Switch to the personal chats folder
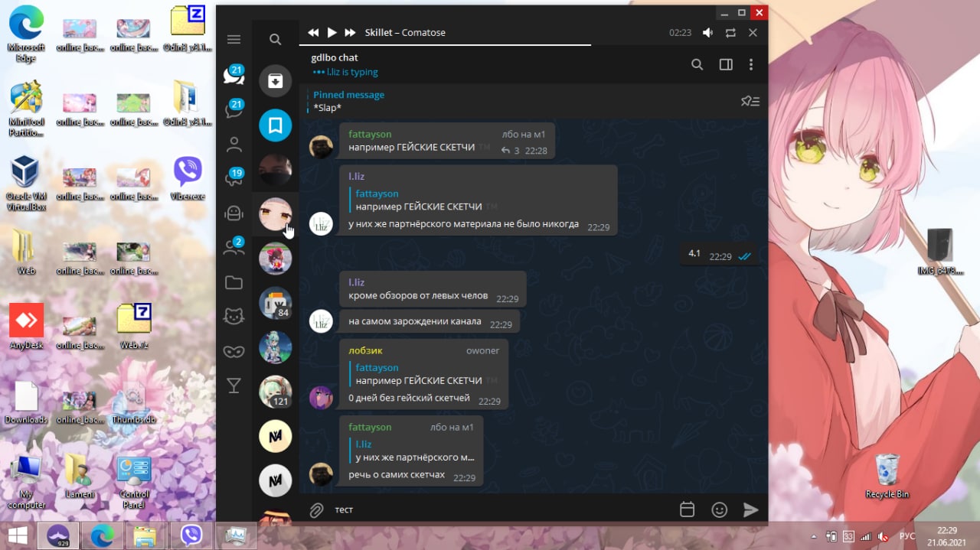 [x=234, y=145]
